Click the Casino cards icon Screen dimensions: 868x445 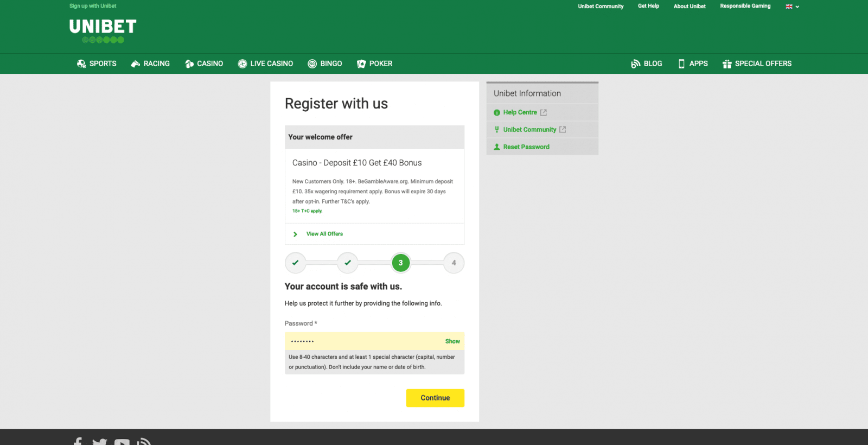(x=189, y=64)
